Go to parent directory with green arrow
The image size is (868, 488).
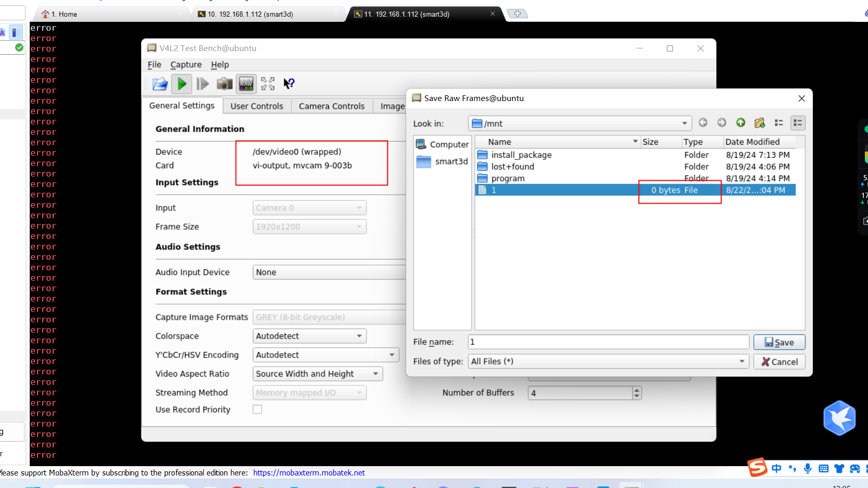pos(740,123)
